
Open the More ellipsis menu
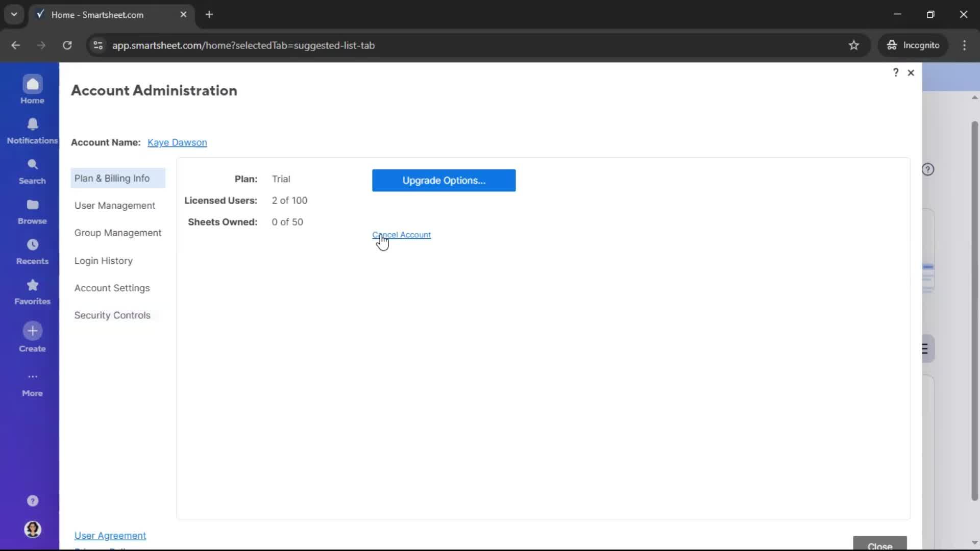[32, 377]
